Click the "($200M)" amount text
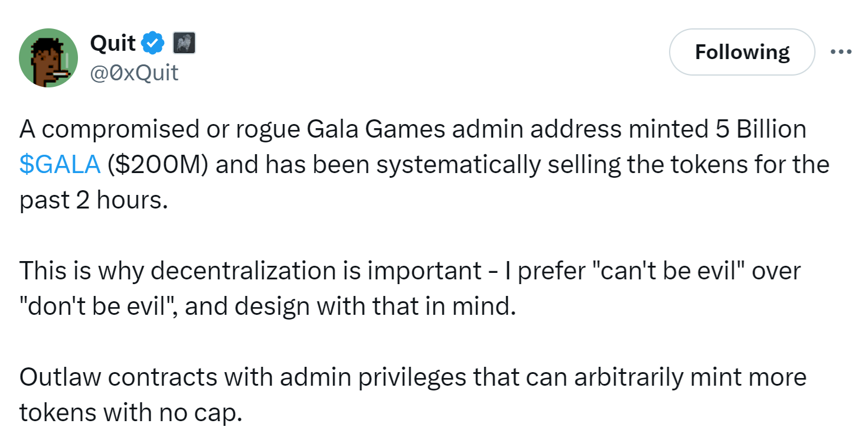Image resolution: width=868 pixels, height=443 pixels. click(158, 165)
